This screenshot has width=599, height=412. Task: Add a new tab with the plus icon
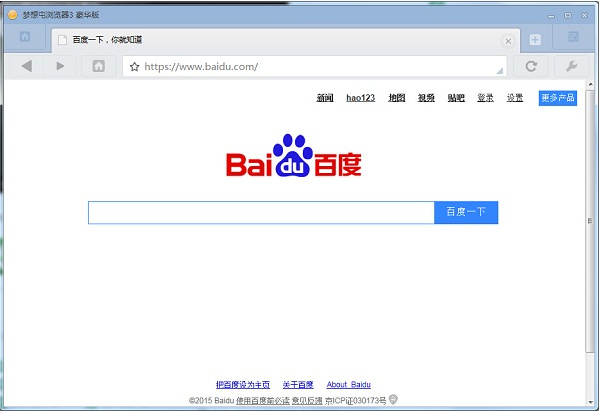pyautogui.click(x=535, y=39)
